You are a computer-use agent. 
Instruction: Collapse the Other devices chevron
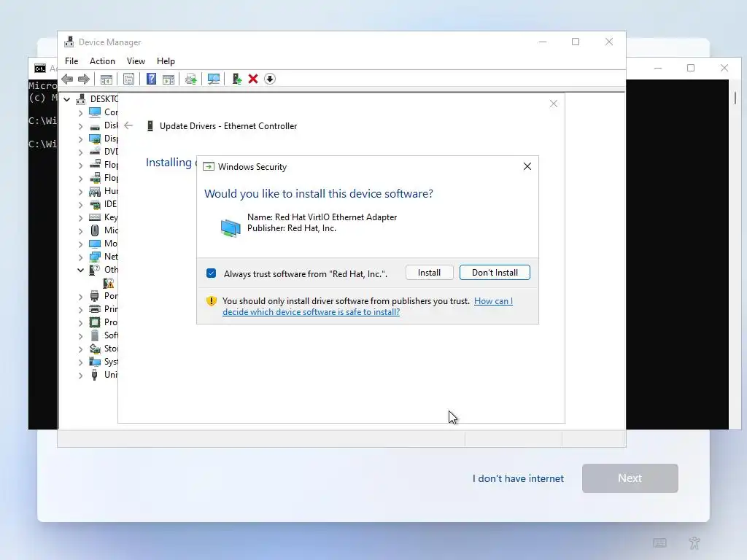pyautogui.click(x=80, y=270)
